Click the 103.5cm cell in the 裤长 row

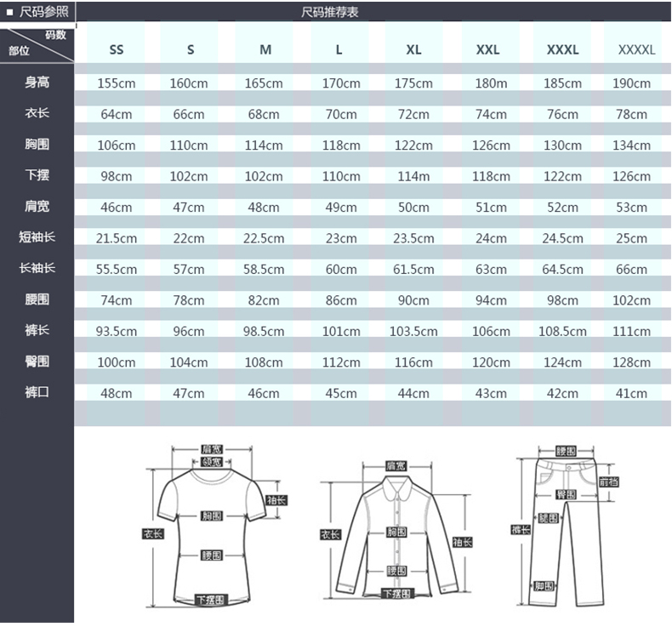413,331
